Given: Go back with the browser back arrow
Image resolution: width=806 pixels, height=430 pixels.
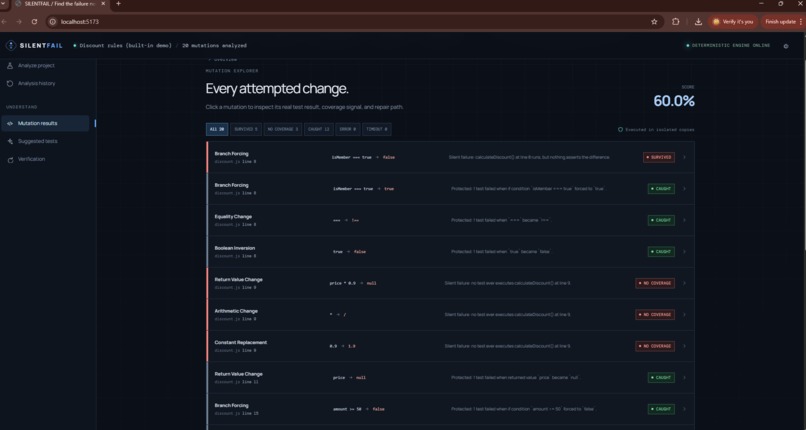Looking at the screenshot, I should [5, 22].
